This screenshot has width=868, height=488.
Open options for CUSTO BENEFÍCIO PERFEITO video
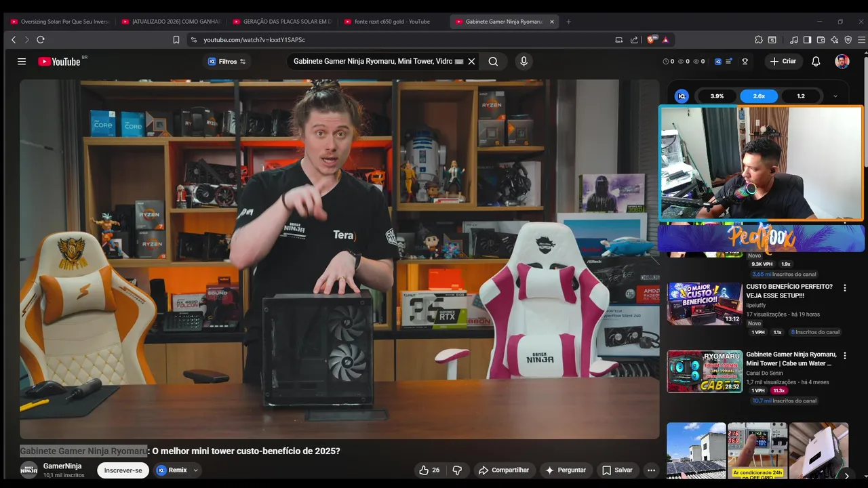click(x=844, y=288)
